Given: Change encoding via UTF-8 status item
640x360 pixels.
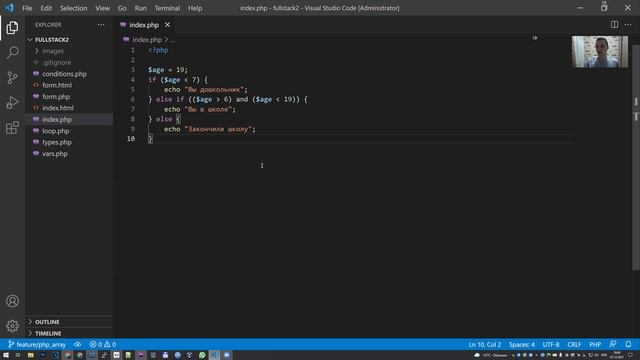Looking at the screenshot, I should click(x=551, y=344).
